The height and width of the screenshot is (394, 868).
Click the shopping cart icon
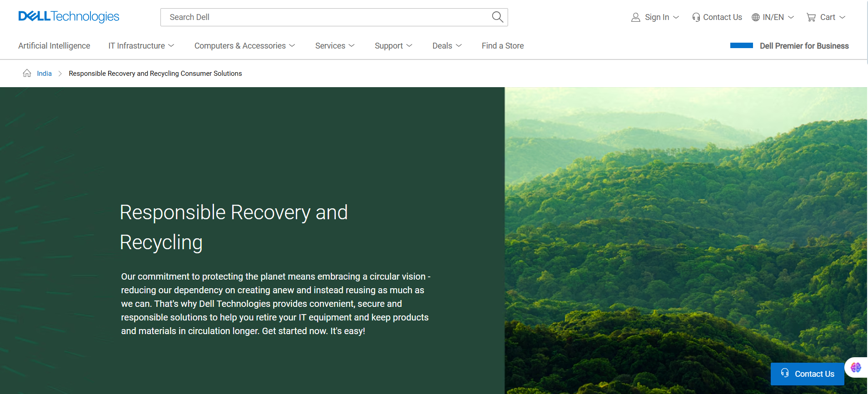[811, 17]
